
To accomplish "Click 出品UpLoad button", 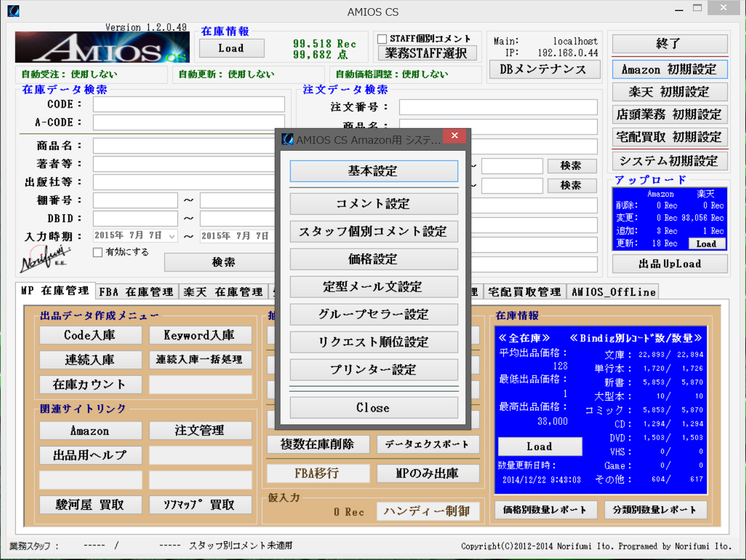I will (x=670, y=264).
